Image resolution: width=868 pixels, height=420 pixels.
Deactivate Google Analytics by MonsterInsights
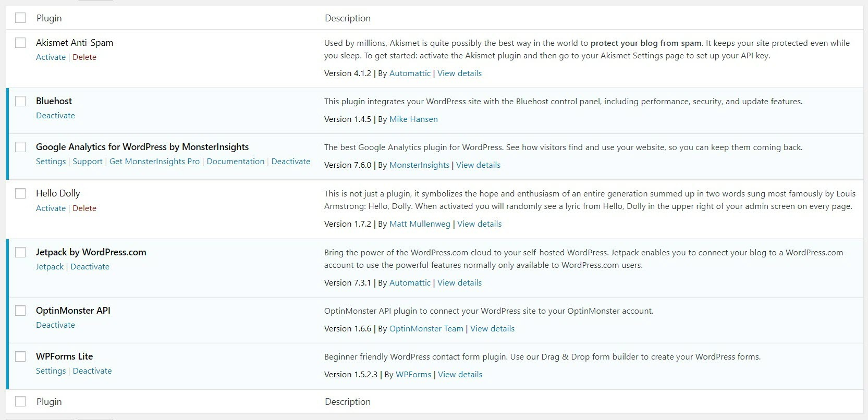click(x=291, y=162)
